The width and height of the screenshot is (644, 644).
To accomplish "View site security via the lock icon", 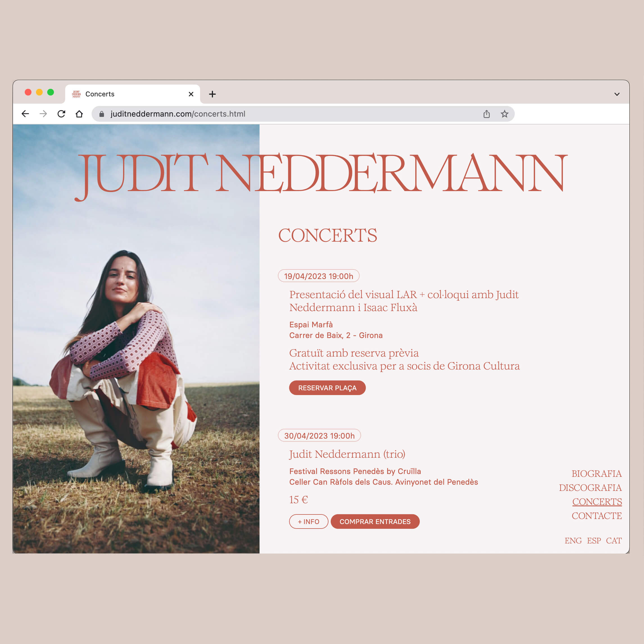I will coord(102,114).
